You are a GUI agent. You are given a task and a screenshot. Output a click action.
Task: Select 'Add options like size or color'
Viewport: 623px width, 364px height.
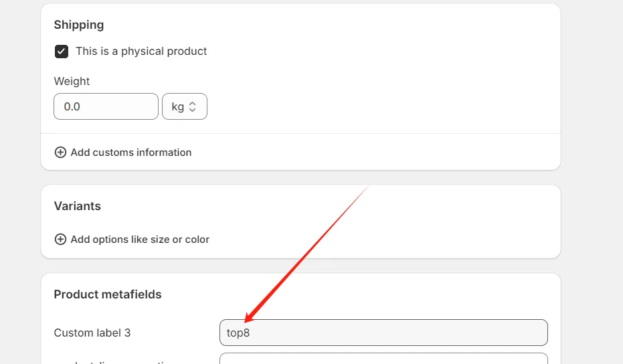click(x=140, y=240)
